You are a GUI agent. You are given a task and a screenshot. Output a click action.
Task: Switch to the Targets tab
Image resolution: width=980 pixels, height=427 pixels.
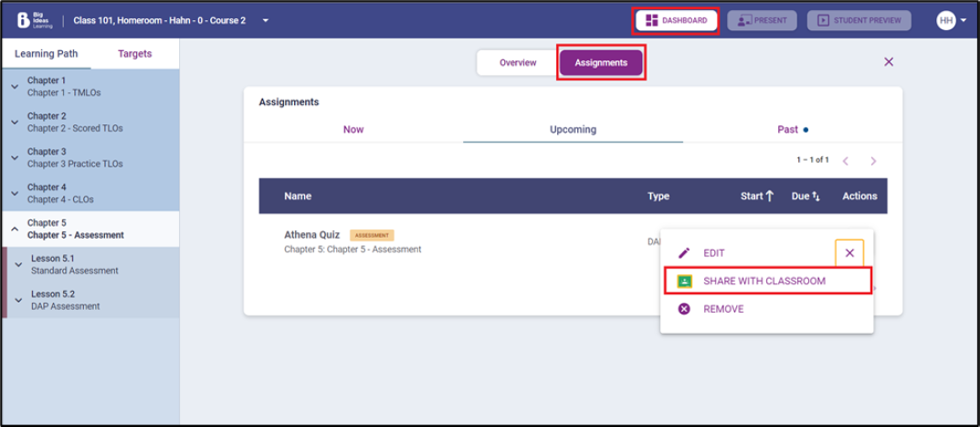(135, 53)
